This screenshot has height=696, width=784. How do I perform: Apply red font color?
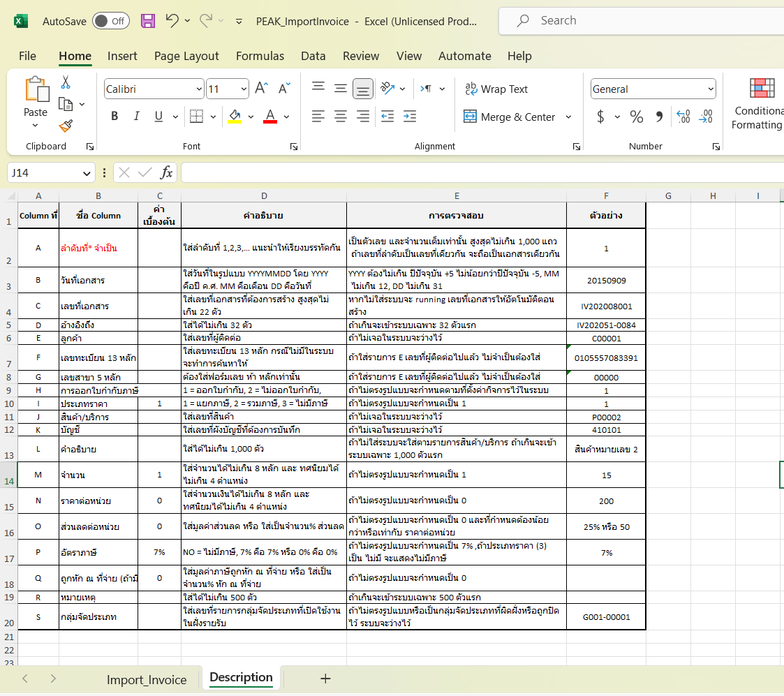pyautogui.click(x=270, y=116)
